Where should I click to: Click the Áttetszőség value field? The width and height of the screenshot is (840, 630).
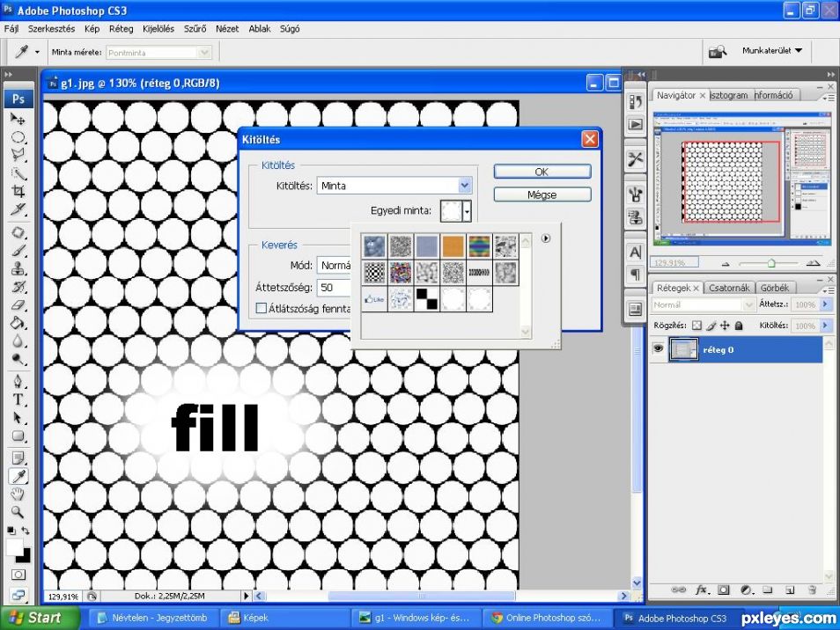point(333,288)
